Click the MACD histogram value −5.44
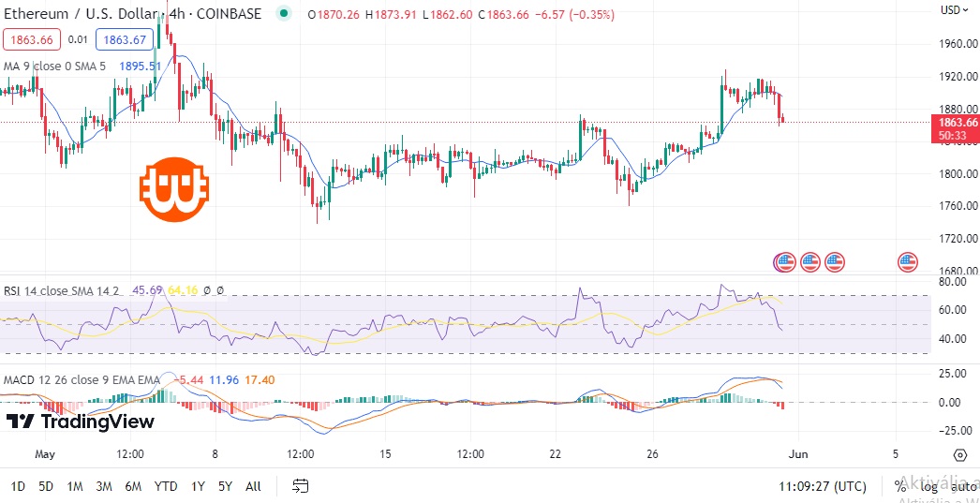The height and width of the screenshot is (503, 980). 187,379
